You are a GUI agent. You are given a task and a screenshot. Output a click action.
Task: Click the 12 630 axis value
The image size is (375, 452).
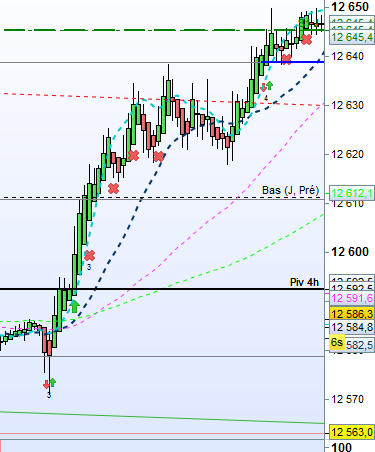coord(348,105)
